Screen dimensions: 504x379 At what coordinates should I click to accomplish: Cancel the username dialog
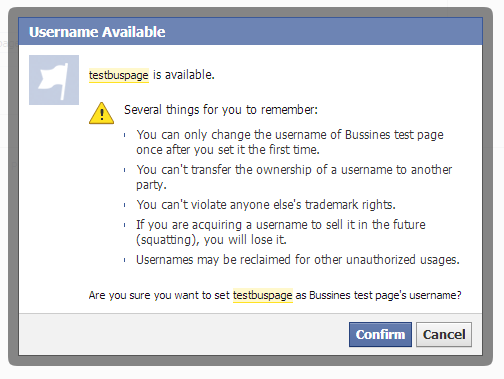point(444,334)
